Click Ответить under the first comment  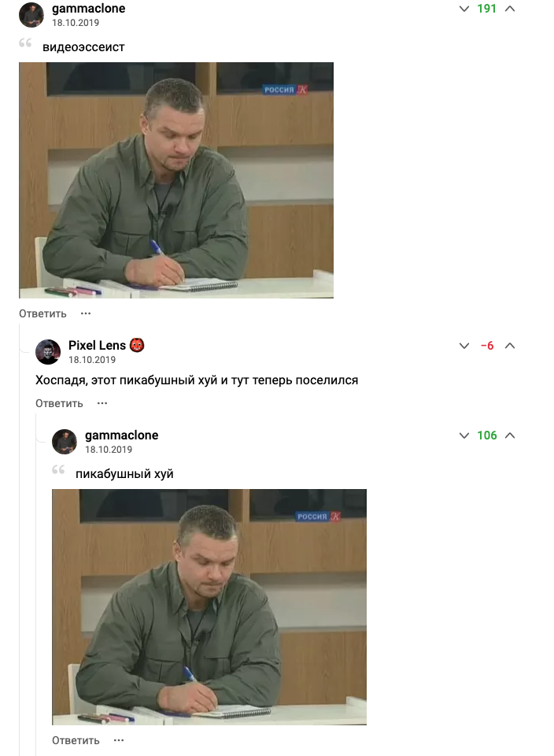(x=42, y=313)
